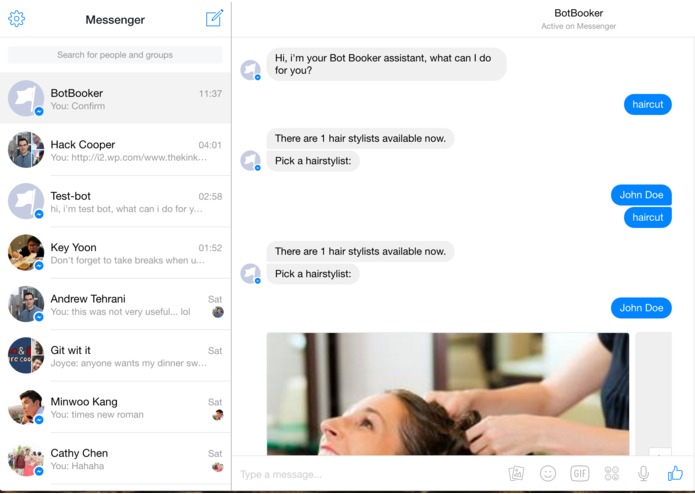
Task: Click Cathy Chen profile picture
Action: click(x=26, y=459)
